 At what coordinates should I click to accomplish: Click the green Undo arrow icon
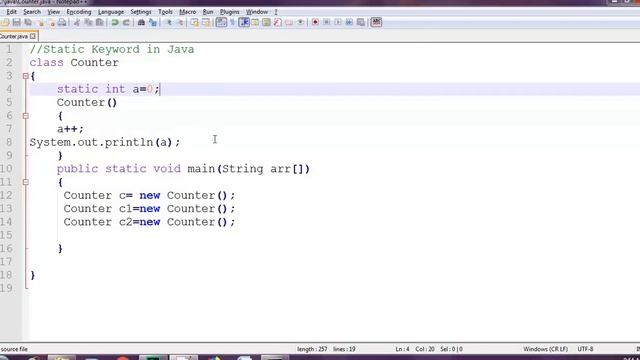pyautogui.click(x=115, y=22)
